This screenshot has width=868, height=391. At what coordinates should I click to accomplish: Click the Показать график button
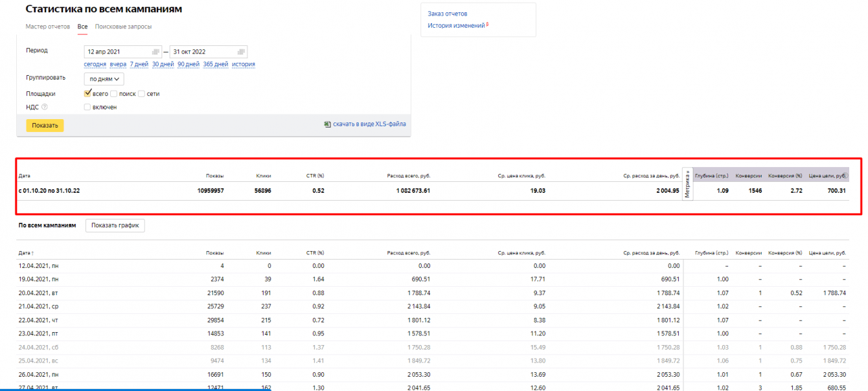115,225
